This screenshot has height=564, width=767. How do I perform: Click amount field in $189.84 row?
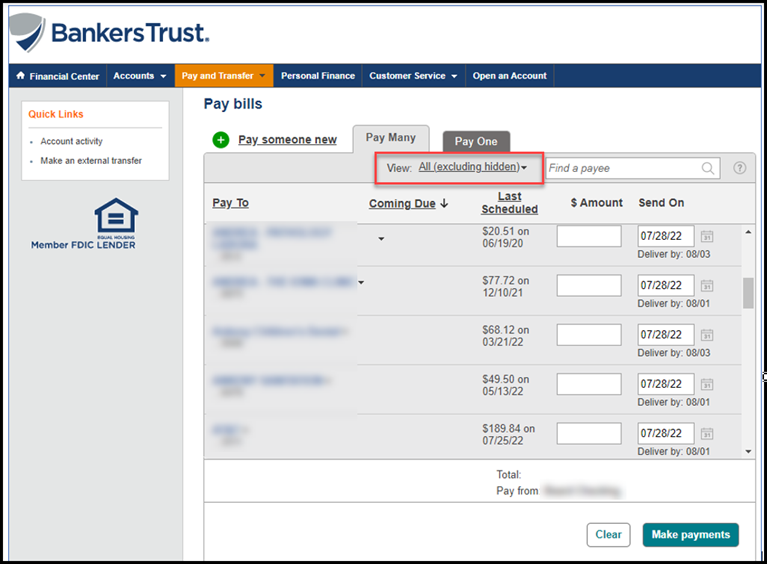pyautogui.click(x=589, y=434)
